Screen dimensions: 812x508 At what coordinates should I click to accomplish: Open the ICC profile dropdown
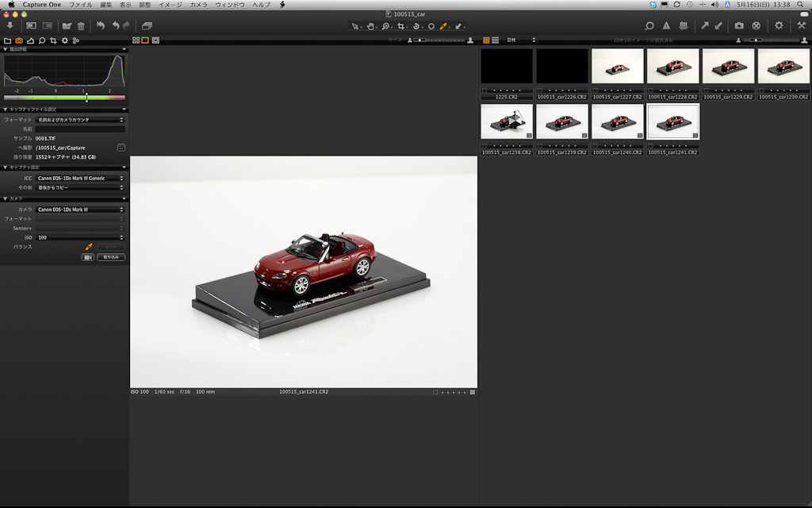pos(81,178)
